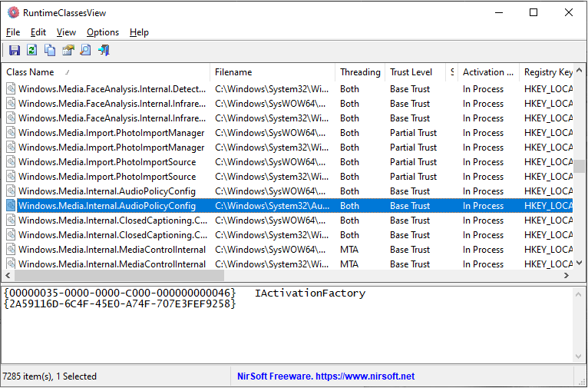Open the Edit menu

point(38,32)
